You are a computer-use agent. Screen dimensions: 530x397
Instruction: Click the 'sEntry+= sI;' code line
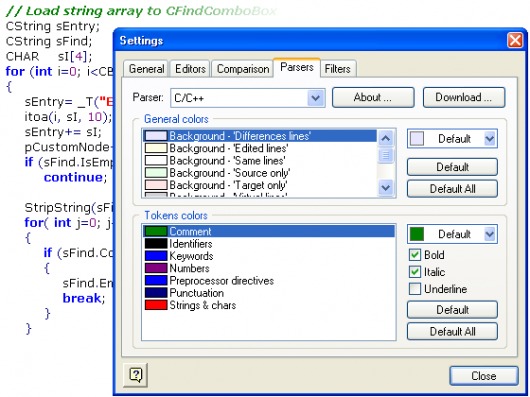point(63,132)
